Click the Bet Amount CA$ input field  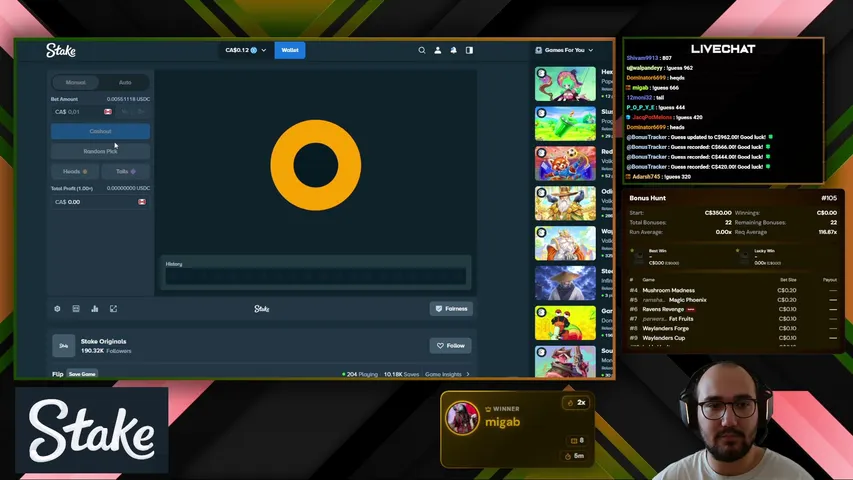pyautogui.click(x=83, y=112)
